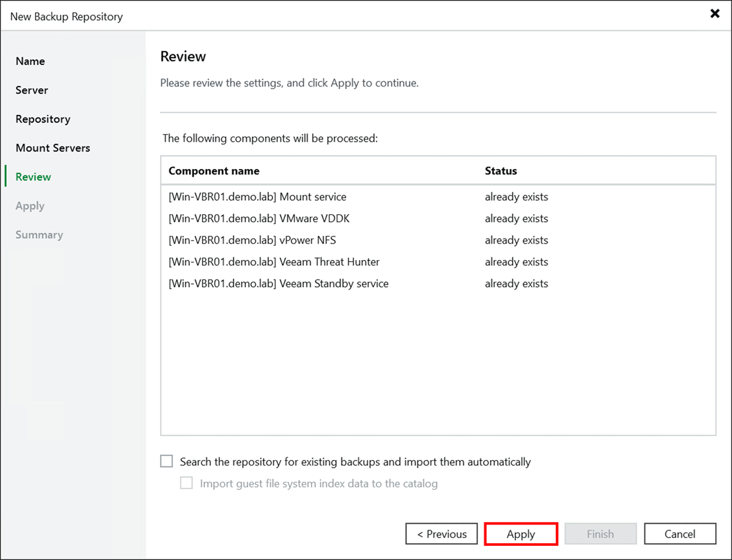Click the Summary step label
The height and width of the screenshot is (560, 732).
point(39,234)
